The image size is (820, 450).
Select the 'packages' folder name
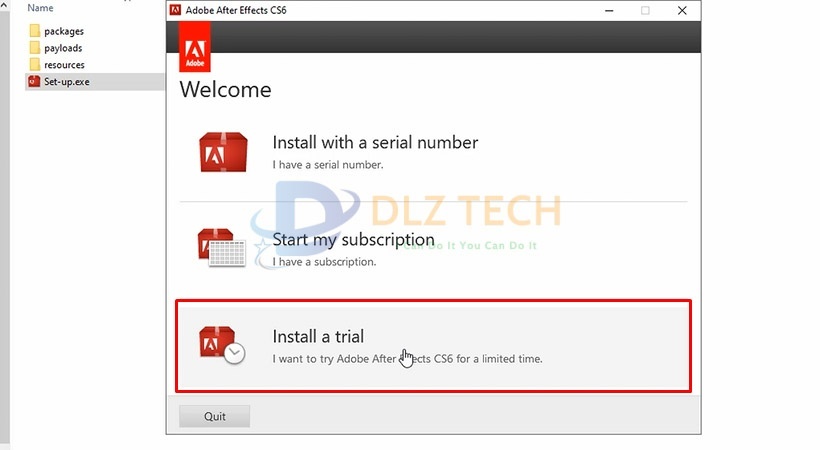64,31
